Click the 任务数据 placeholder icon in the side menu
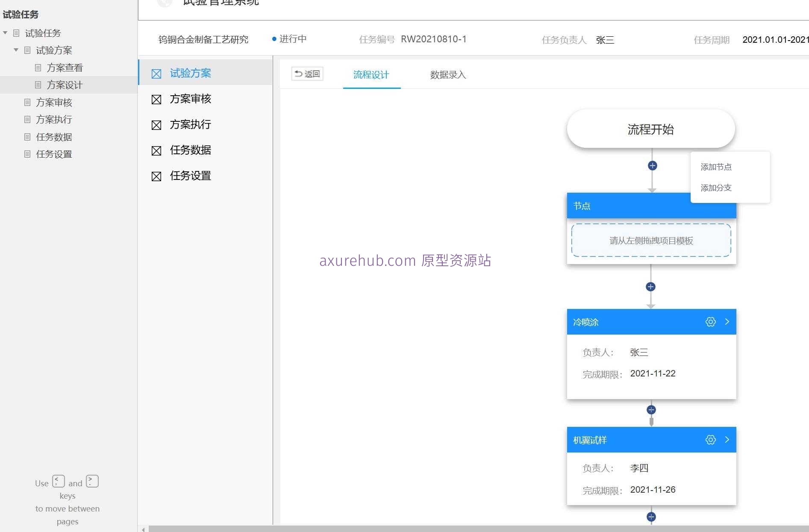Screen dimensions: 809x532 (x=156, y=150)
